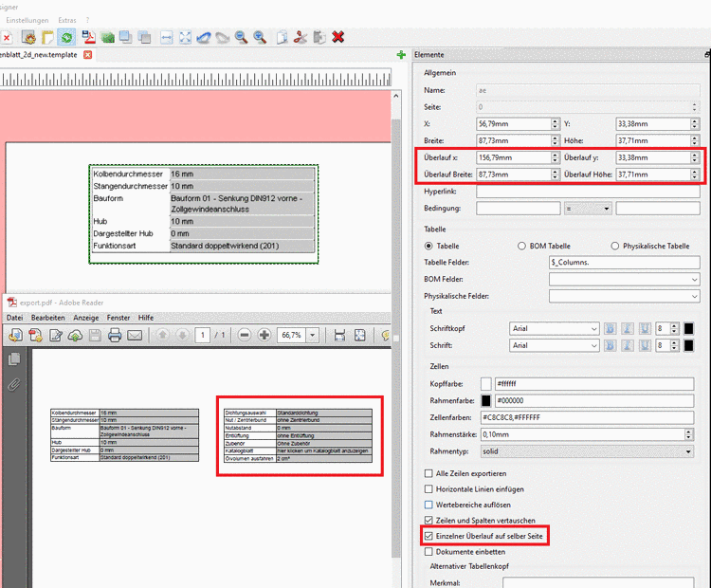The width and height of the screenshot is (711, 588).
Task: Click the zoom out magnifier toolbar icon
Action: (x=241, y=37)
